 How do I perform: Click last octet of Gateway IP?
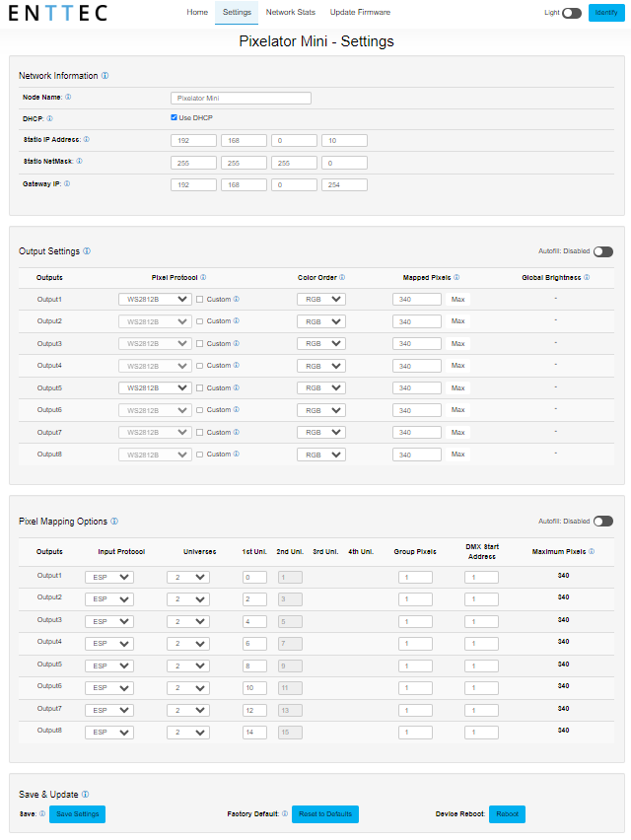[x=344, y=184]
